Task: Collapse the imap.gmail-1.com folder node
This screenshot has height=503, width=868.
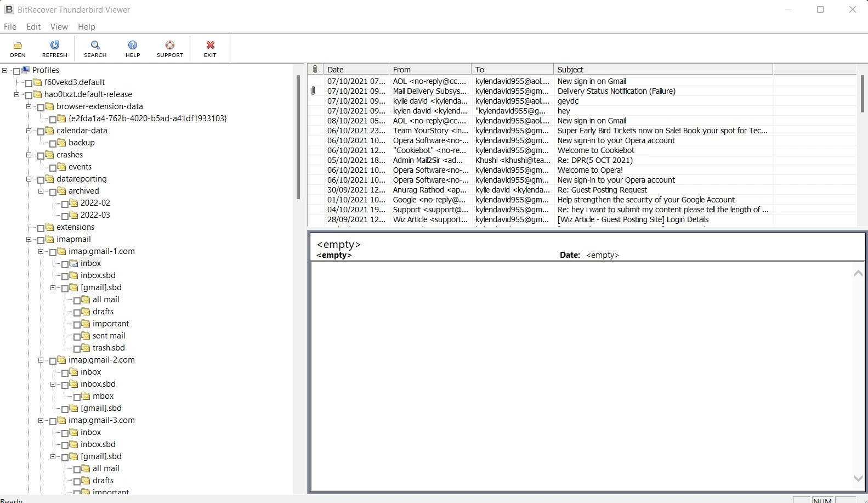Action: click(x=41, y=251)
